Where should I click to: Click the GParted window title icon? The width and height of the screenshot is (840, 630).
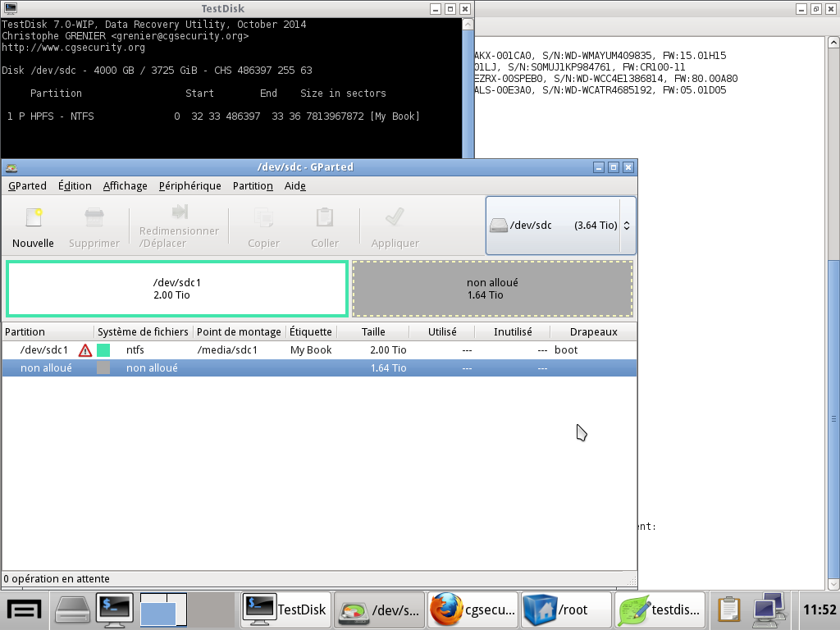(x=11, y=167)
